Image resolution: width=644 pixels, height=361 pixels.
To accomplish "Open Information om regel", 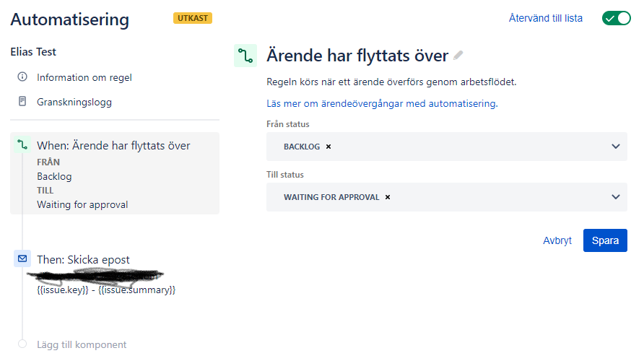I will (84, 77).
